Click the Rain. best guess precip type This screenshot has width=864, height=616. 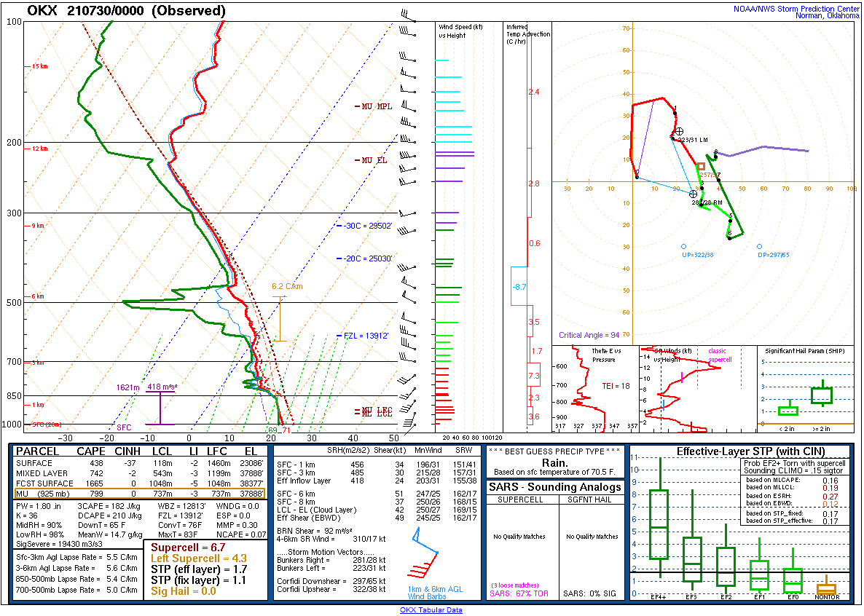click(554, 463)
